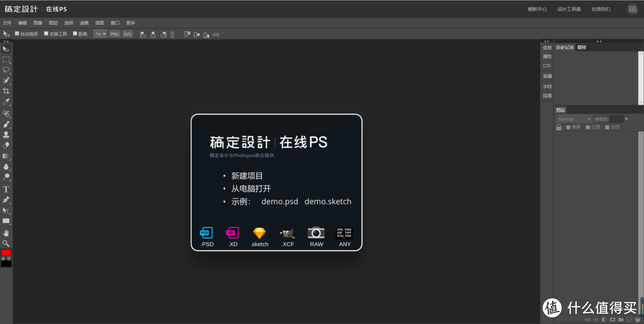
Task: Click the add layer mask icon
Action: pyautogui.click(x=612, y=319)
